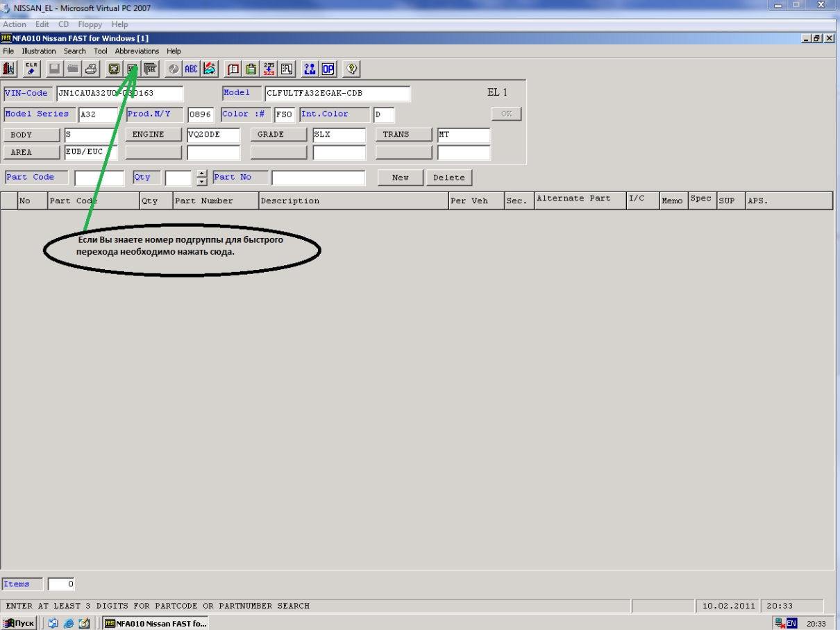This screenshot has height=630, width=840.
Task: Click the ABC text search icon
Action: pyautogui.click(x=191, y=69)
